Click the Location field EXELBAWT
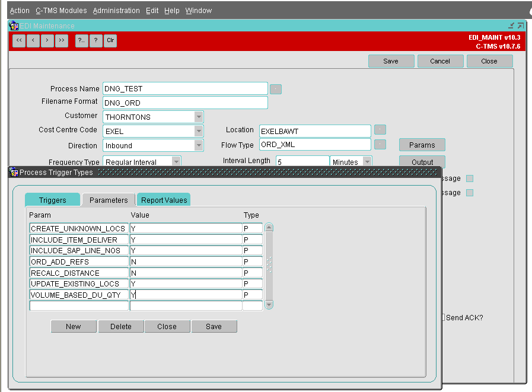532x392 pixels. pyautogui.click(x=315, y=131)
